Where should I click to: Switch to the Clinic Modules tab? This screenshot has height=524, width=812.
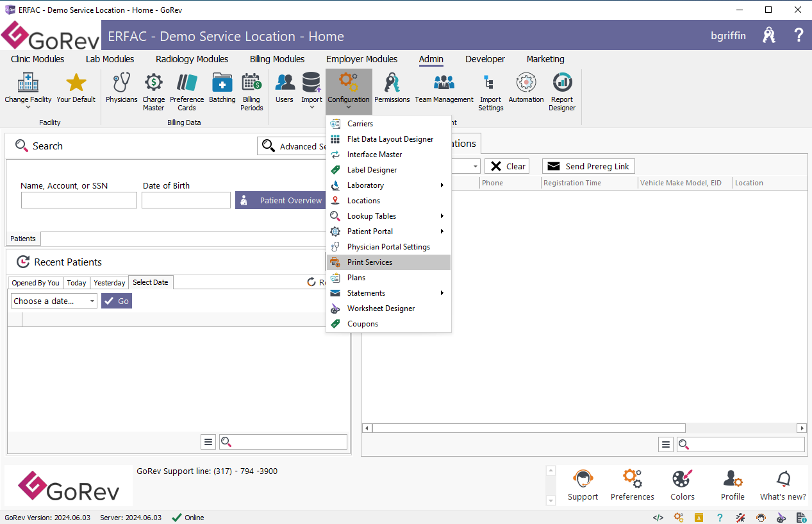coord(38,59)
